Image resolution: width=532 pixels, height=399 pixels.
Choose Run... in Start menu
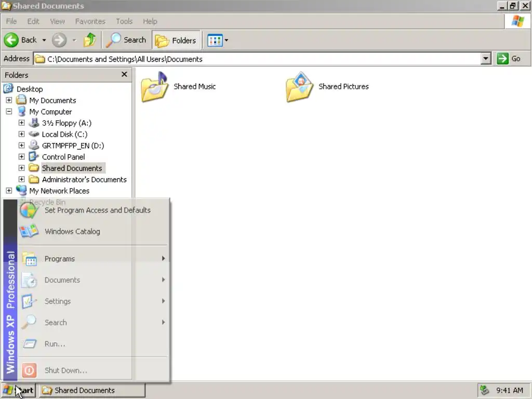[92, 344]
